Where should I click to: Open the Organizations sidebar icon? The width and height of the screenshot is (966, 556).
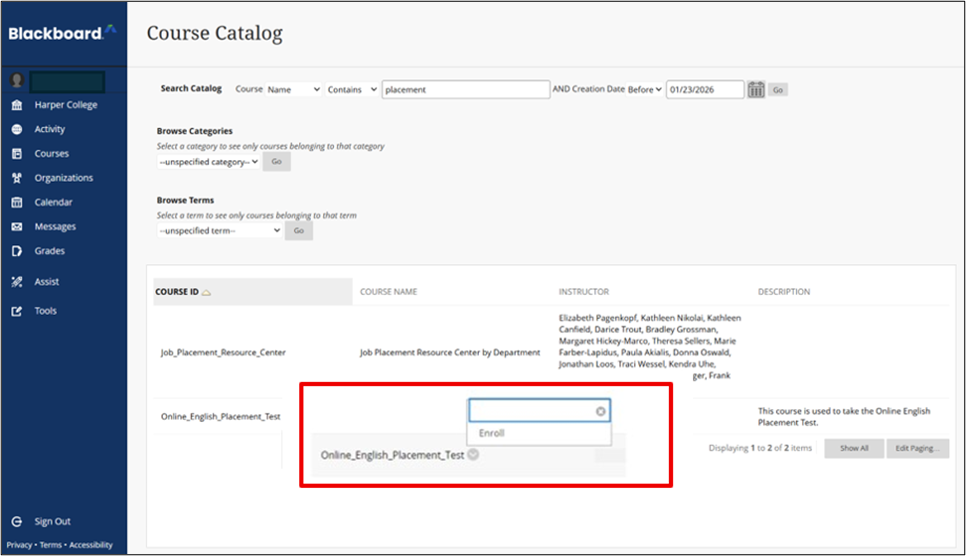16,178
